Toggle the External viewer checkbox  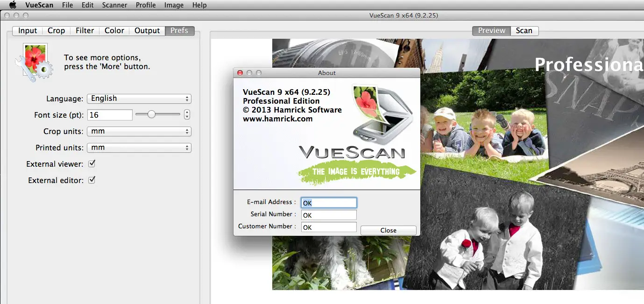click(x=92, y=164)
